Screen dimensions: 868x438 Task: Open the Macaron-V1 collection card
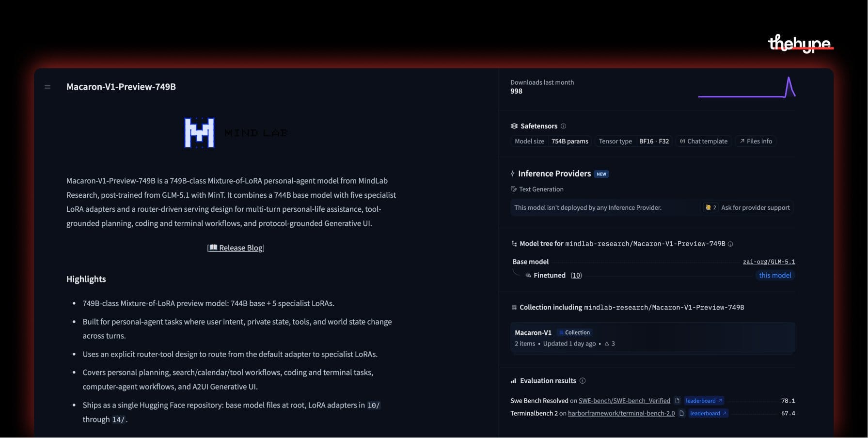(x=652, y=337)
